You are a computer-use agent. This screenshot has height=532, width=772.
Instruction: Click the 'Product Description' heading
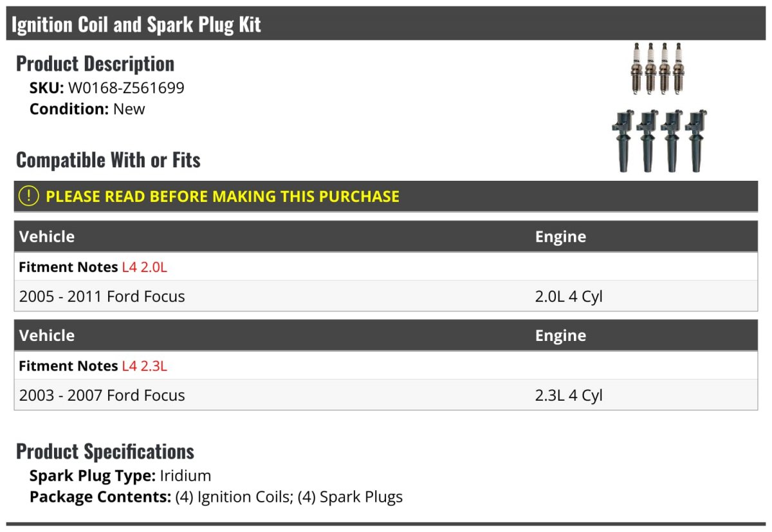[x=95, y=64]
